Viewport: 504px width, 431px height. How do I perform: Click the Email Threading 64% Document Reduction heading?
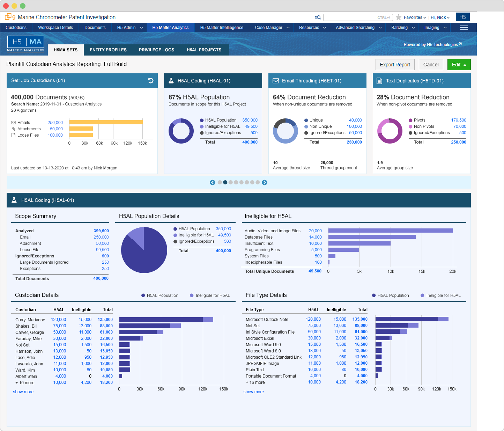tap(309, 97)
